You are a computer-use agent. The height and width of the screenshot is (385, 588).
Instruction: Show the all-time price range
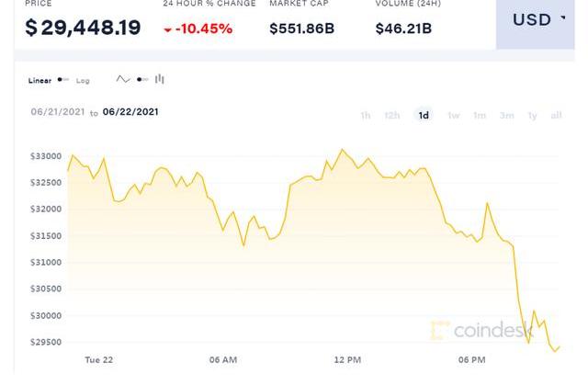556,115
